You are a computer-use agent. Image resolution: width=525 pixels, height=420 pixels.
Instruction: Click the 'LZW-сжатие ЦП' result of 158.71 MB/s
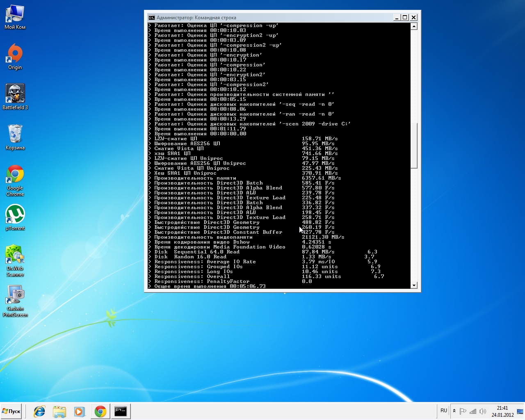point(320,139)
